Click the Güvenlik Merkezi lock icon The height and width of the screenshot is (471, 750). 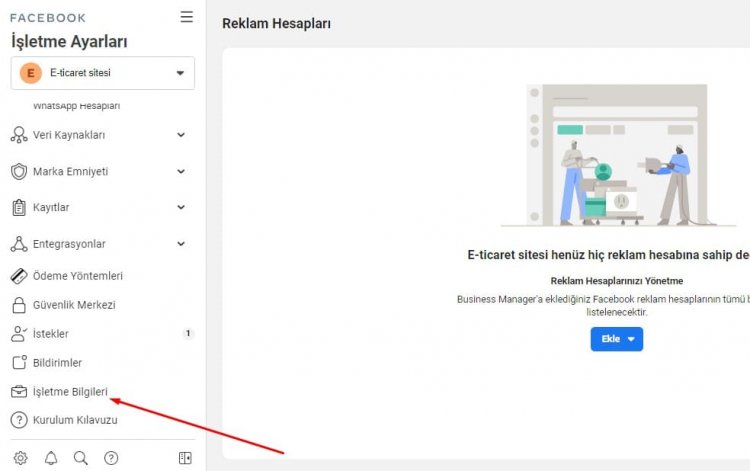coord(19,305)
